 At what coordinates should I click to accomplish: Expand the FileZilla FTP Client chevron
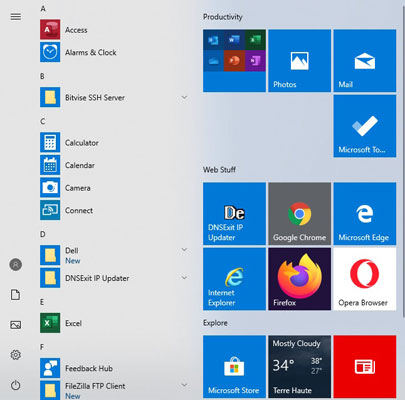(184, 385)
